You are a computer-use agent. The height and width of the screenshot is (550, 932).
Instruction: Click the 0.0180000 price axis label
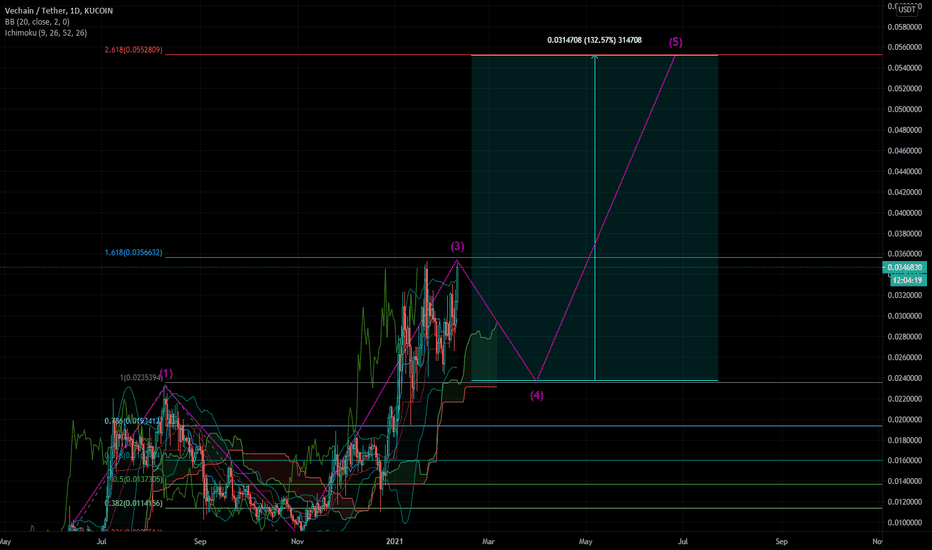click(x=905, y=440)
